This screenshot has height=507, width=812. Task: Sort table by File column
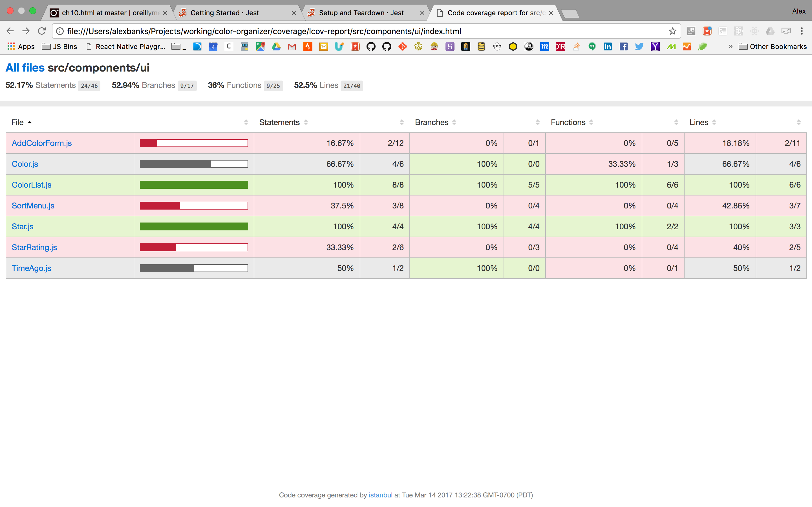(x=17, y=123)
